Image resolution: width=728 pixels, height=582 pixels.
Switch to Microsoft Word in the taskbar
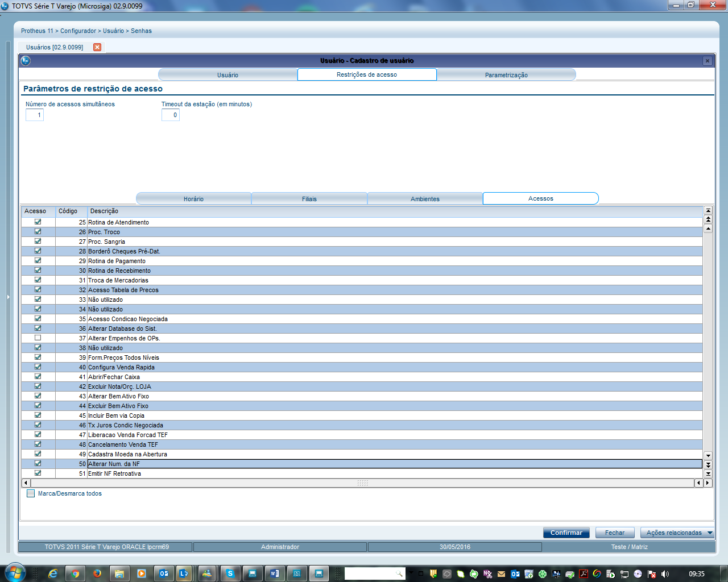(x=275, y=573)
